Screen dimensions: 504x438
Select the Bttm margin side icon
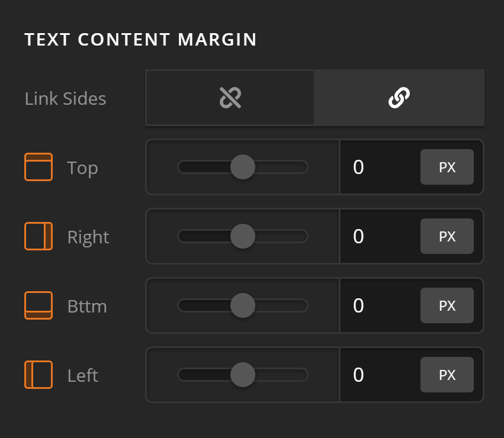(38, 306)
